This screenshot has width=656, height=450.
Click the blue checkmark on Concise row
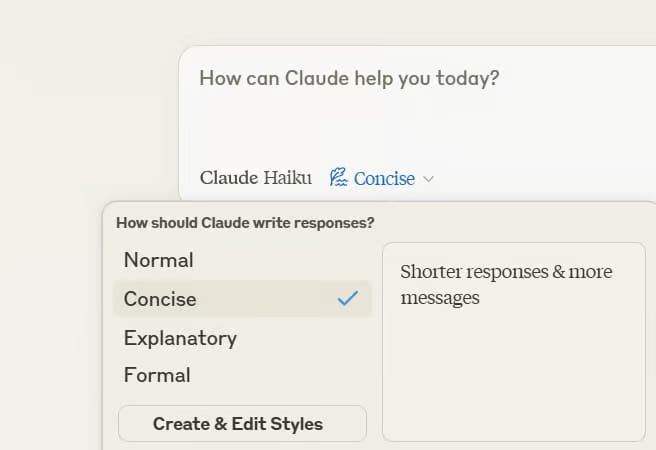pos(347,298)
